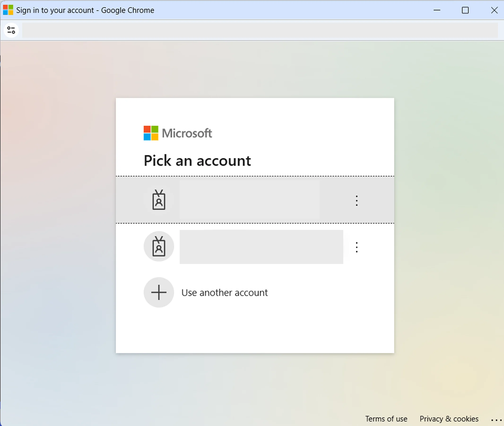Select the first account badge icon
The height and width of the screenshot is (426, 504).
[x=159, y=200]
